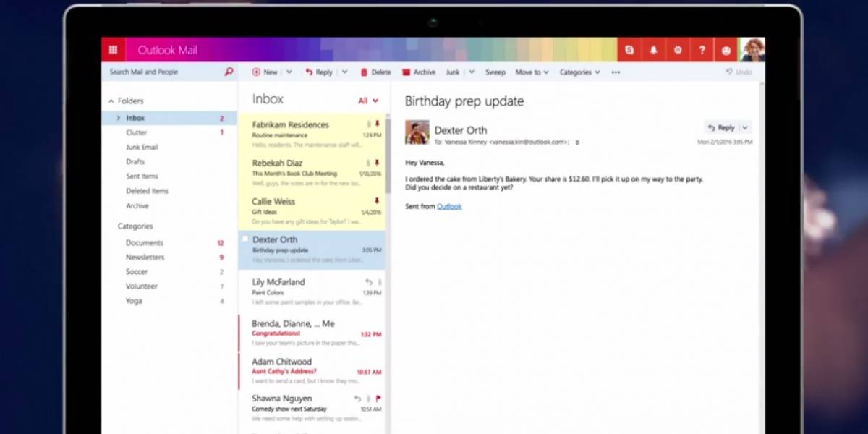The height and width of the screenshot is (434, 868).
Task: Follow the Outlook link in the email
Action: point(449,206)
